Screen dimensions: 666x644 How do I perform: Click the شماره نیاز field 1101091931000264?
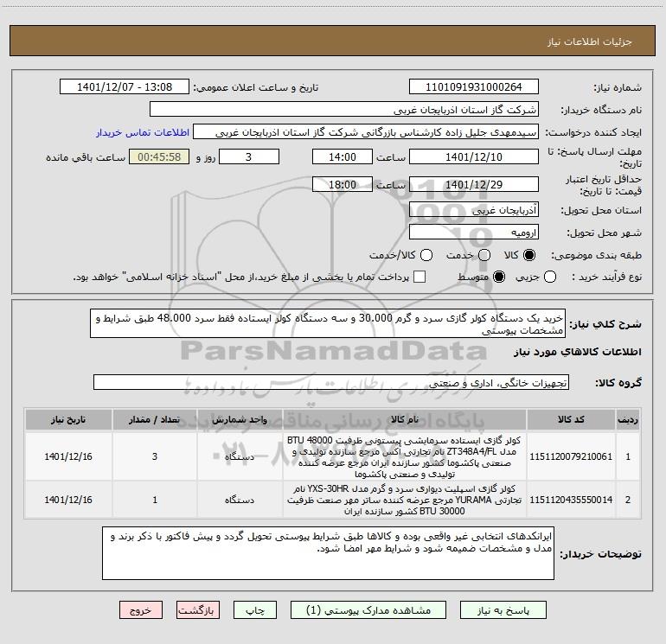click(x=474, y=86)
